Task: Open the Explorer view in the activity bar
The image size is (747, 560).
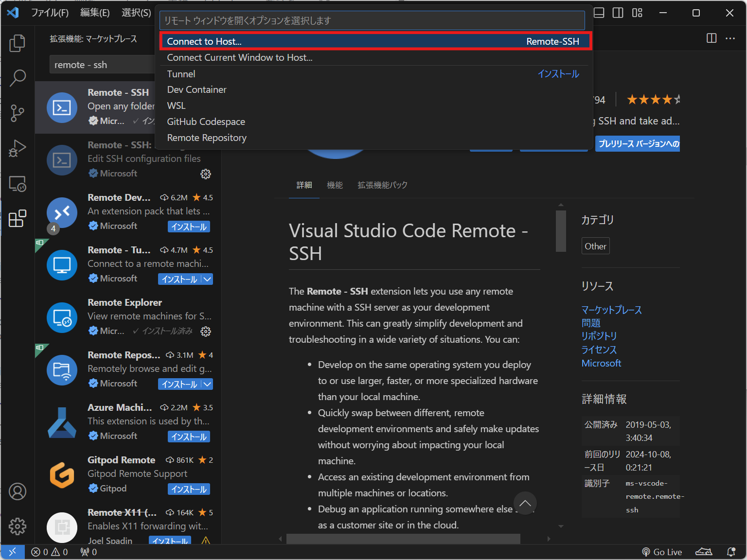Action: (x=18, y=43)
